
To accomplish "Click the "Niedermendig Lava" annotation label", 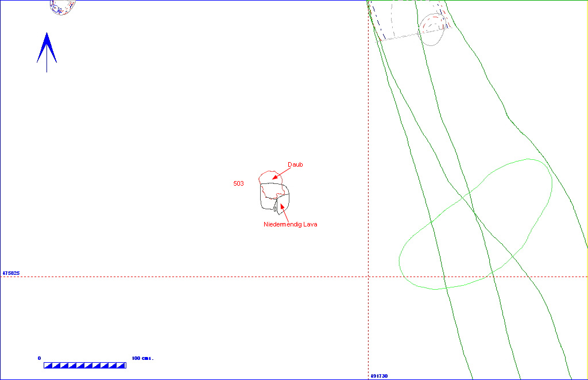I will [290, 224].
